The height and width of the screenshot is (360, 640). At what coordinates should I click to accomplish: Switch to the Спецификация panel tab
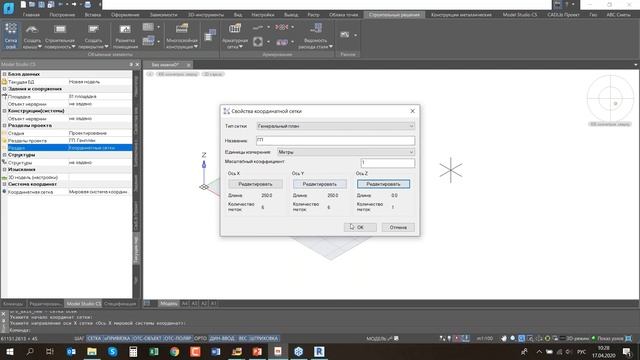click(120, 304)
